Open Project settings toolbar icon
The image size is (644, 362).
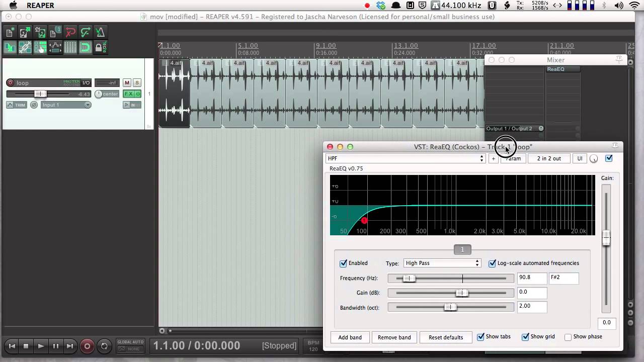point(55,33)
